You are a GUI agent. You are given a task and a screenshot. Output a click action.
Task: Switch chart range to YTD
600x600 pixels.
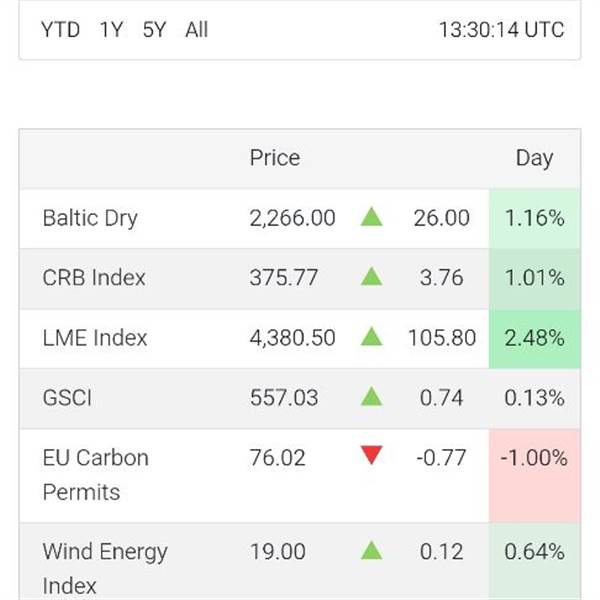point(60,30)
